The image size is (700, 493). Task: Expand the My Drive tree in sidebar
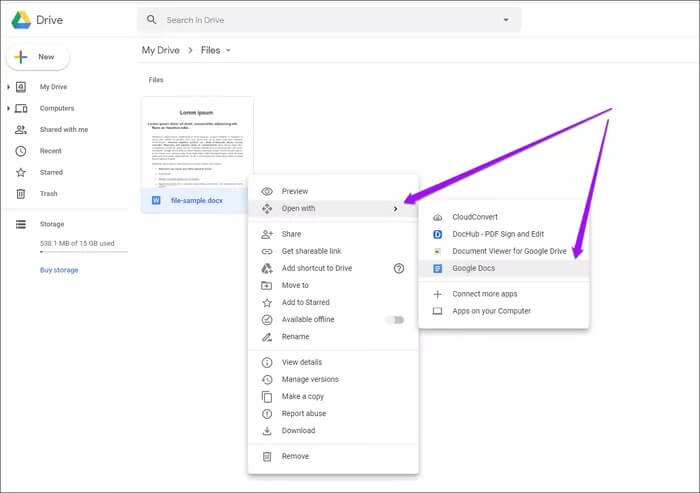pyautogui.click(x=8, y=87)
